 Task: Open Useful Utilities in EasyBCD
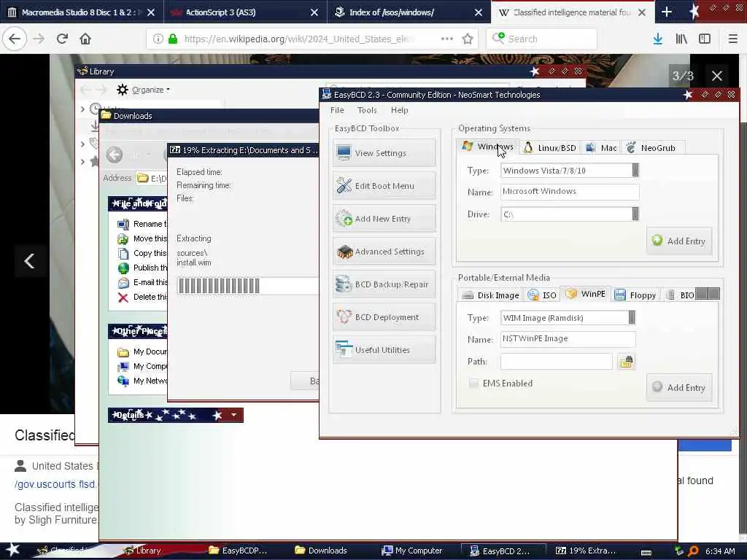[384, 350]
